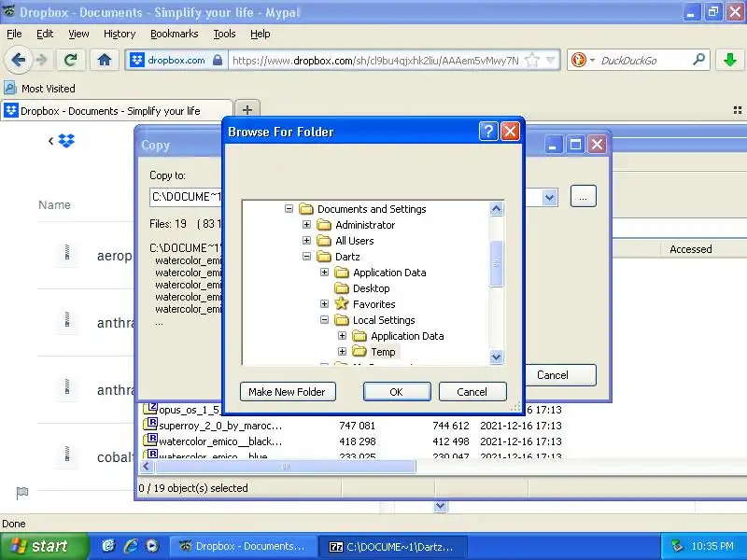This screenshot has width=747, height=560.
Task: Go to the Home page icon
Action: 105,60
